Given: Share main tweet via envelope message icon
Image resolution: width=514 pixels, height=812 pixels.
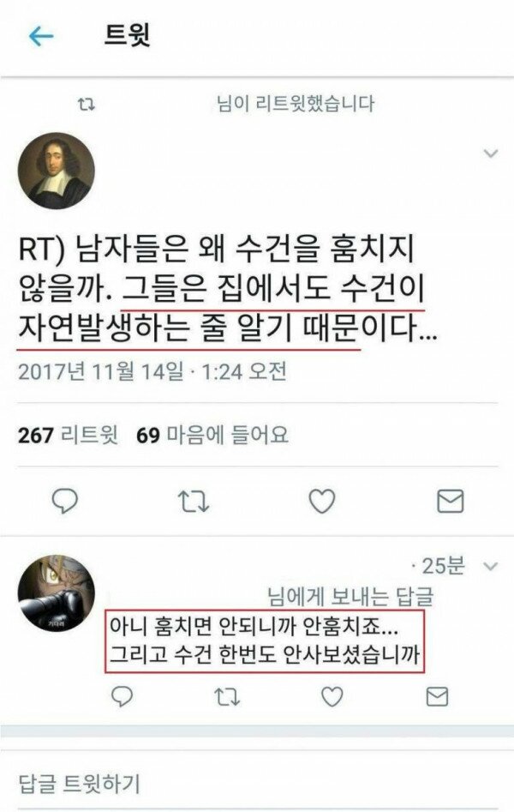Looking at the screenshot, I should click(451, 501).
